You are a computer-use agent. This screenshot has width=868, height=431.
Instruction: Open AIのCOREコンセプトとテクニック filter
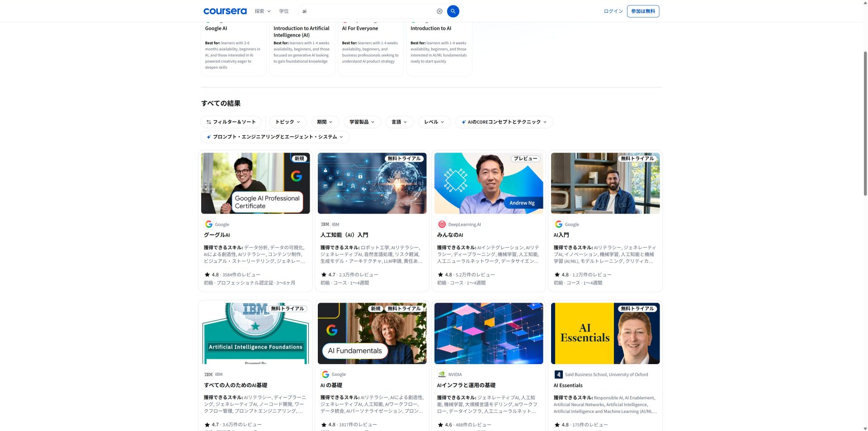[504, 122]
